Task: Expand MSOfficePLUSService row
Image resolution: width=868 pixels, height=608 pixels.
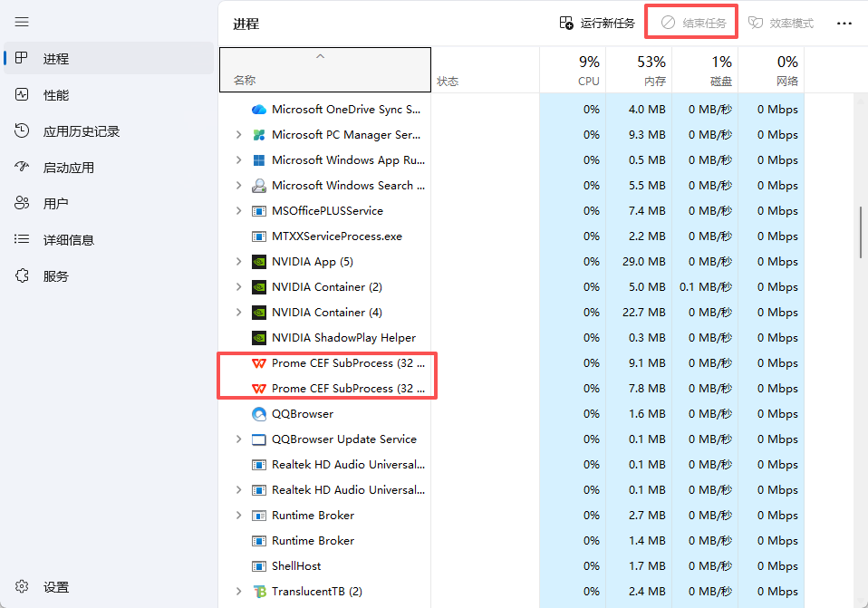Action: tap(238, 211)
